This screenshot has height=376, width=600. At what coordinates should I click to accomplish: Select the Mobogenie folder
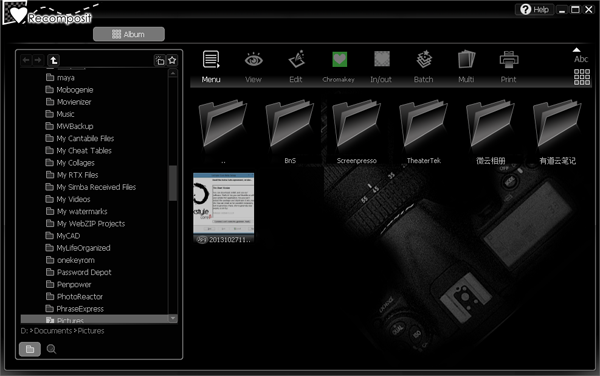pos(69,90)
